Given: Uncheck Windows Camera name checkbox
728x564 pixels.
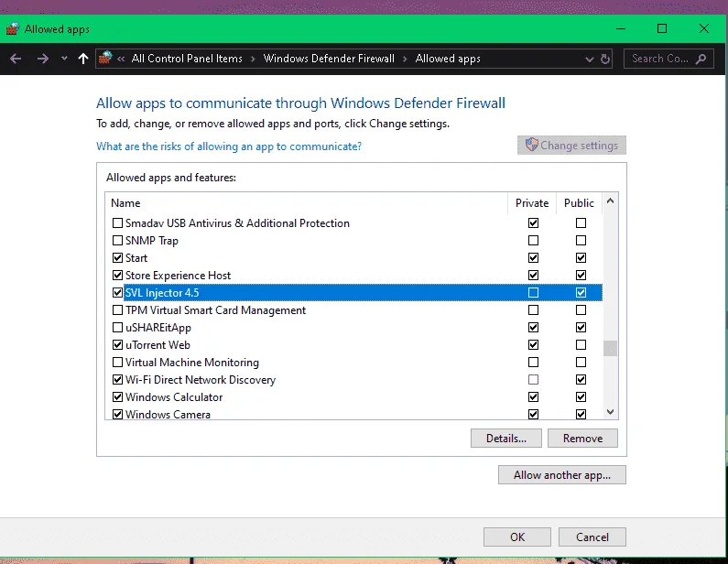Looking at the screenshot, I should click(x=117, y=414).
